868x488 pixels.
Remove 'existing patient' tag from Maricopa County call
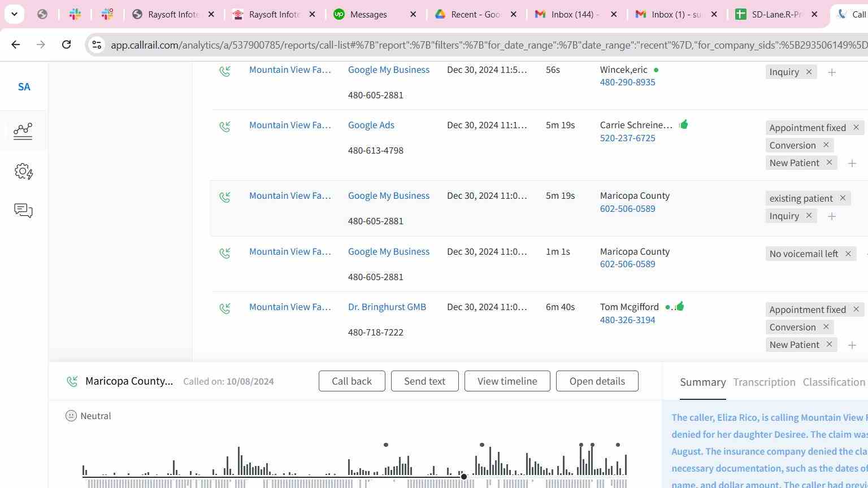843,198
